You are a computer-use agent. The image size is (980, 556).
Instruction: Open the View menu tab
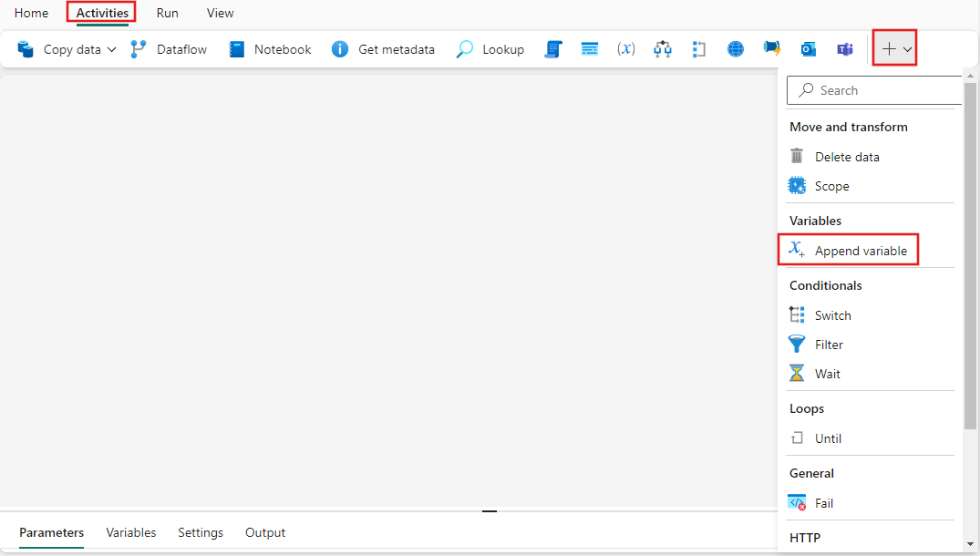tap(220, 13)
